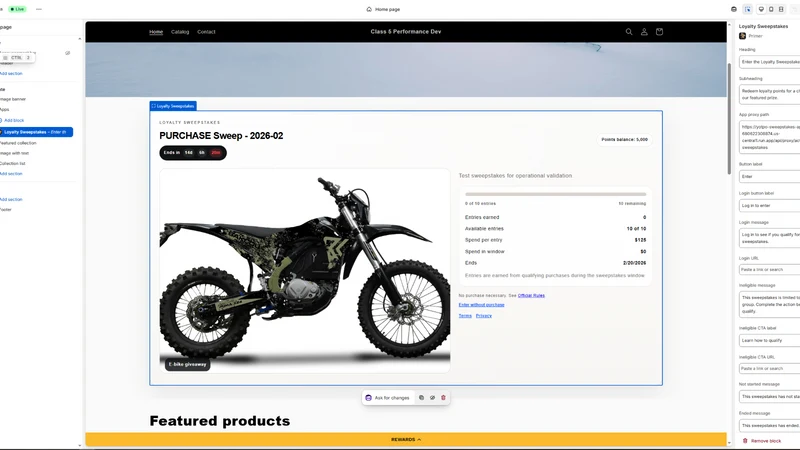Click Add block under Apps
The width and height of the screenshot is (800, 450).
pos(12,120)
